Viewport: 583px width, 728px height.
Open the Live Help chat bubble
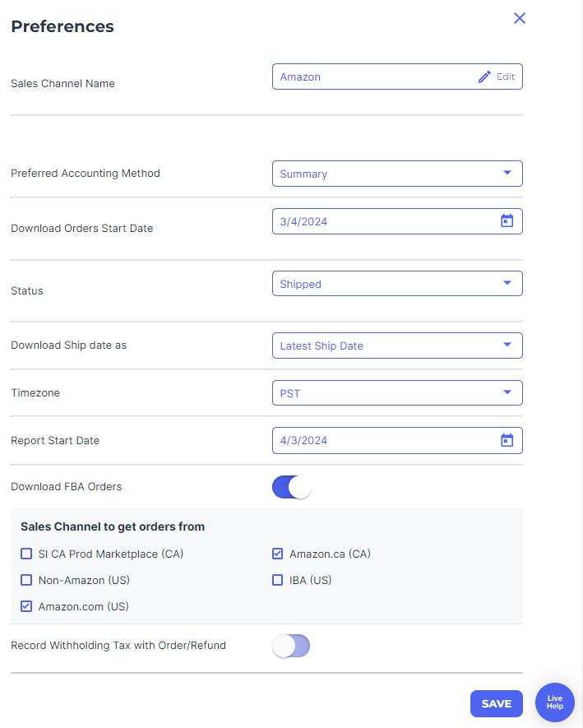point(555,702)
